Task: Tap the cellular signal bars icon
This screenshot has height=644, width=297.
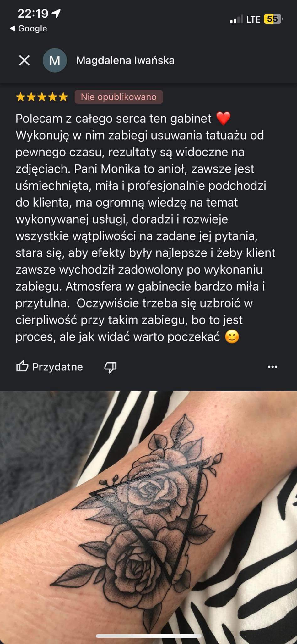Action: coord(236,19)
